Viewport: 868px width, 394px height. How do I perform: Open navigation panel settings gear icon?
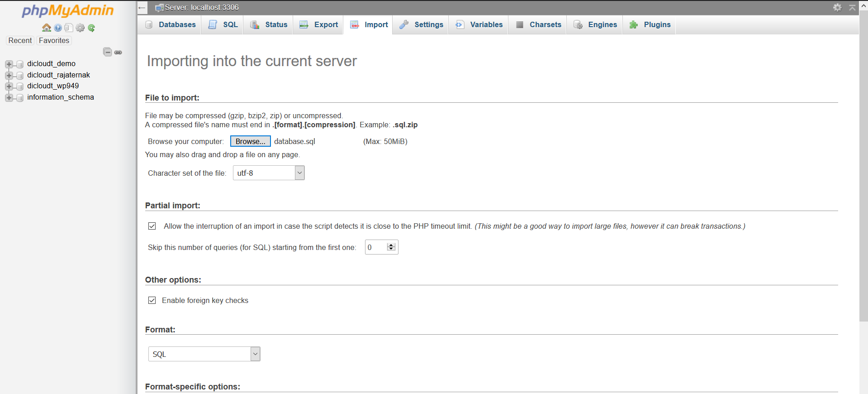coord(80,28)
